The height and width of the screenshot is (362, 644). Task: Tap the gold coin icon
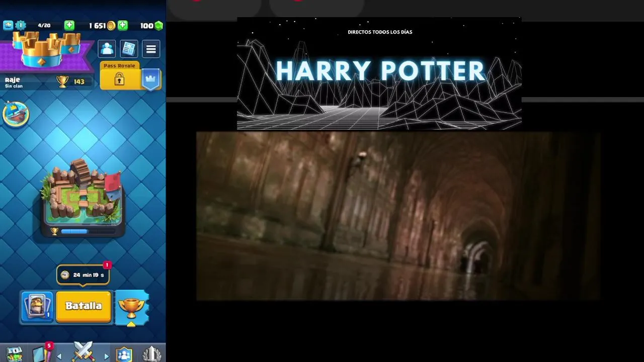pyautogui.click(x=111, y=25)
